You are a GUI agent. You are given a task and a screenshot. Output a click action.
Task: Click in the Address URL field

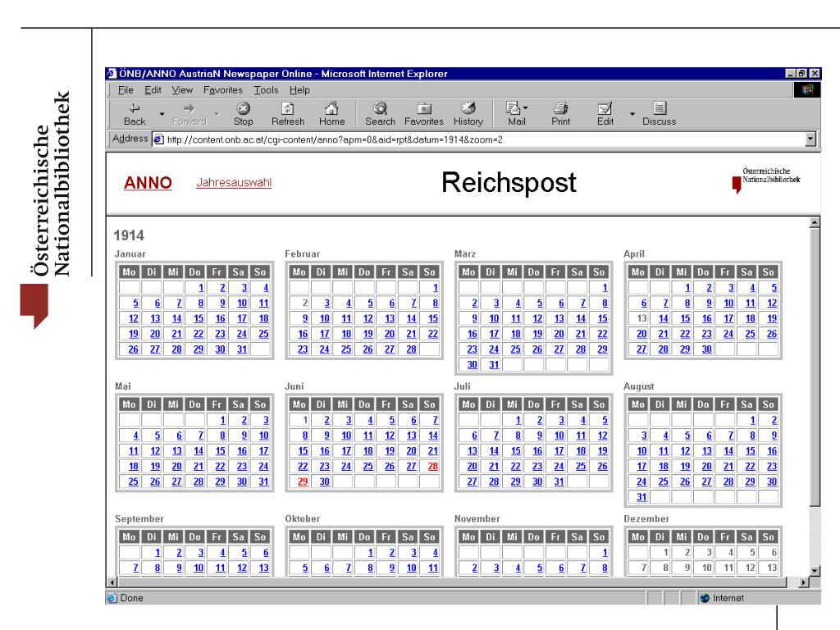coord(482,139)
